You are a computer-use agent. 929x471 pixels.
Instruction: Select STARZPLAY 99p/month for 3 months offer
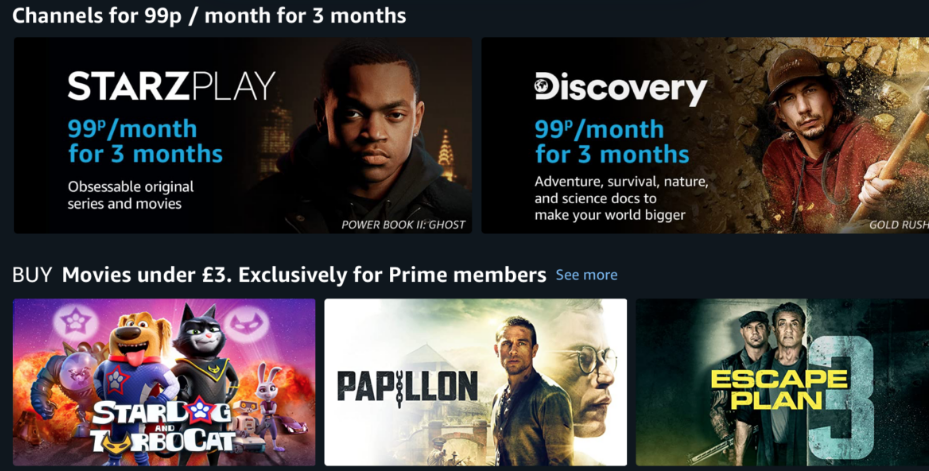145,141
